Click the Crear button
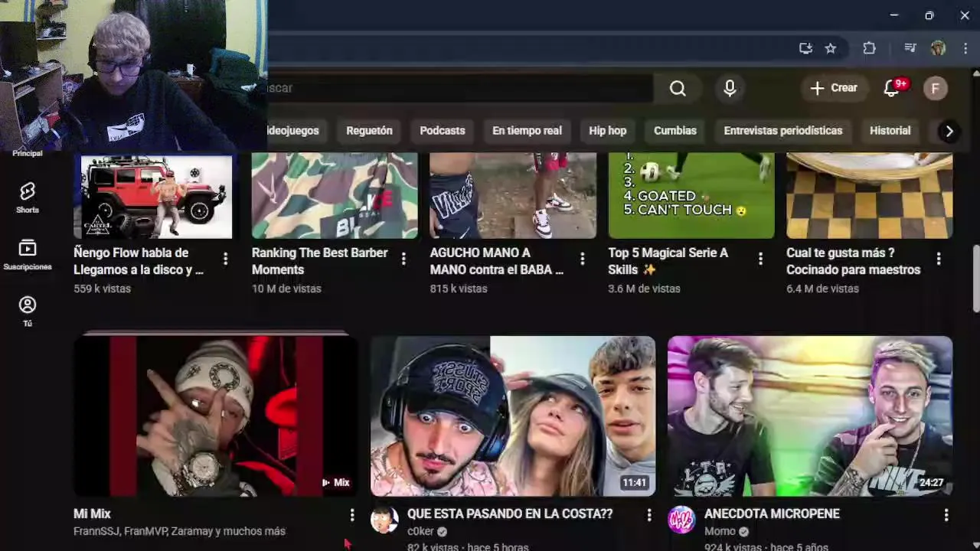Viewport: 980px width, 551px height. 834,88
